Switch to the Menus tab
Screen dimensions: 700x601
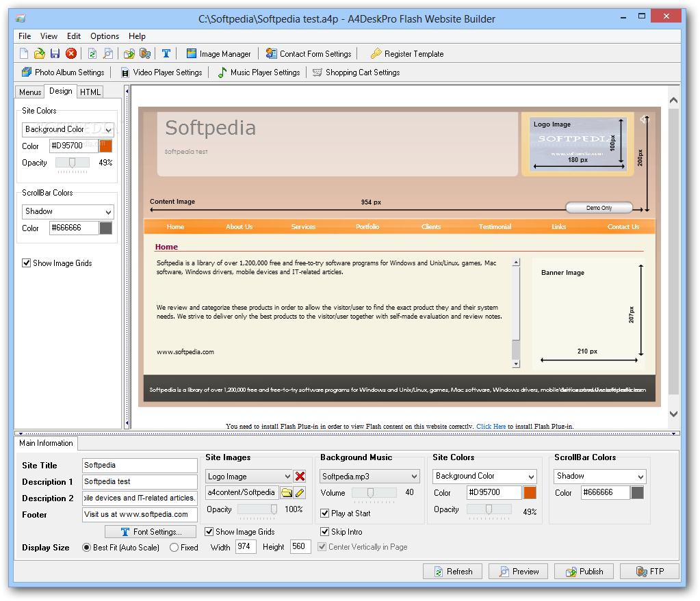pos(30,92)
